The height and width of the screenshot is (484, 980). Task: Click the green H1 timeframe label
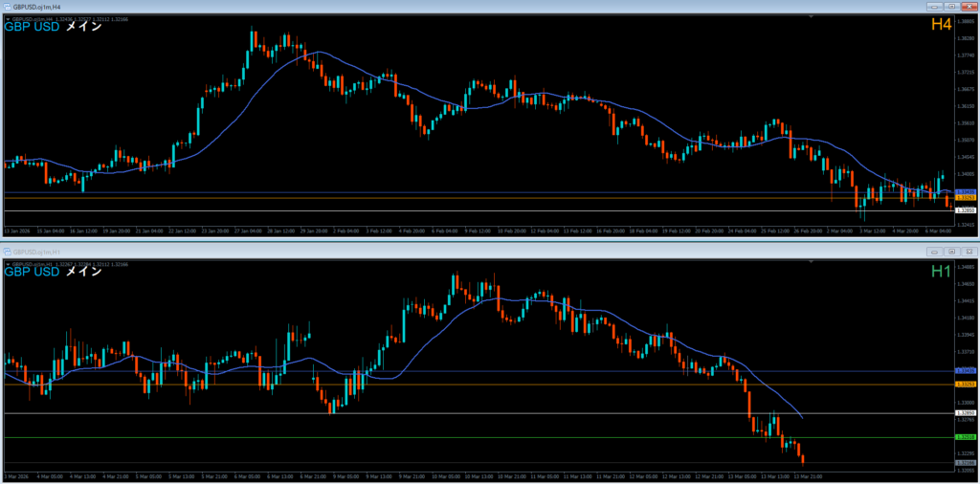click(941, 271)
